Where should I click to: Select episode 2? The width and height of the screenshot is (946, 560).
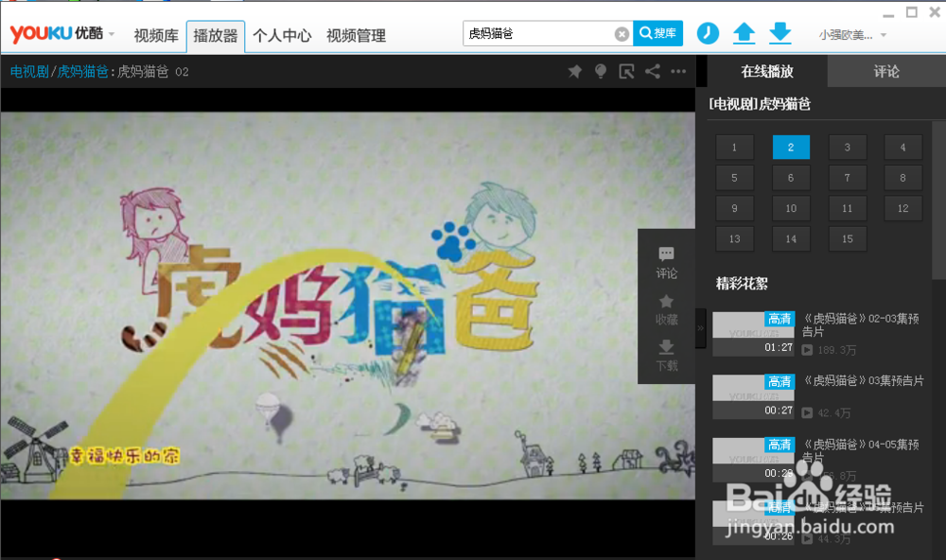point(791,148)
